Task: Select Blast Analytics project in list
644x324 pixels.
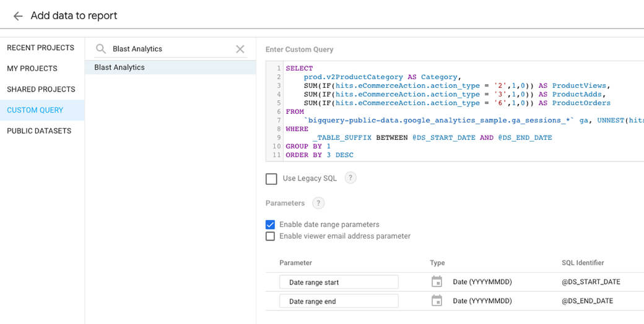Action: click(170, 67)
